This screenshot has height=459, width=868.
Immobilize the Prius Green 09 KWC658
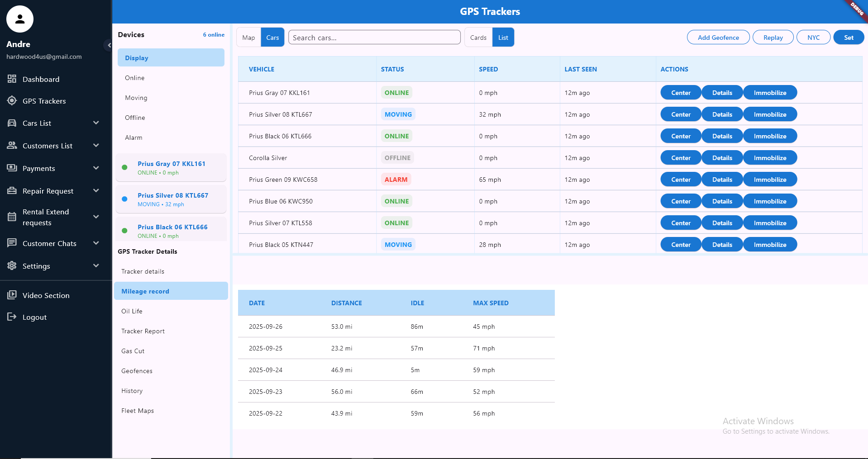[769, 180]
